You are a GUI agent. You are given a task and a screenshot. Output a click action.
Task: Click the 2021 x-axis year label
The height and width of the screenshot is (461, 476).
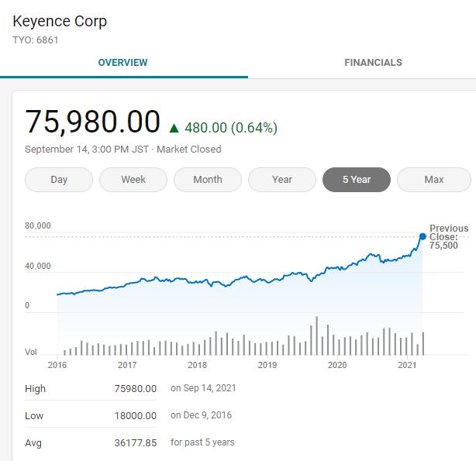pyautogui.click(x=407, y=365)
